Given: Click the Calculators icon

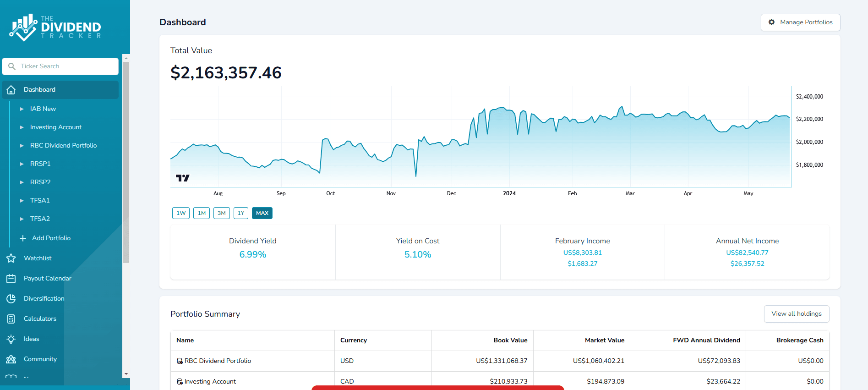Looking at the screenshot, I should pos(11,319).
